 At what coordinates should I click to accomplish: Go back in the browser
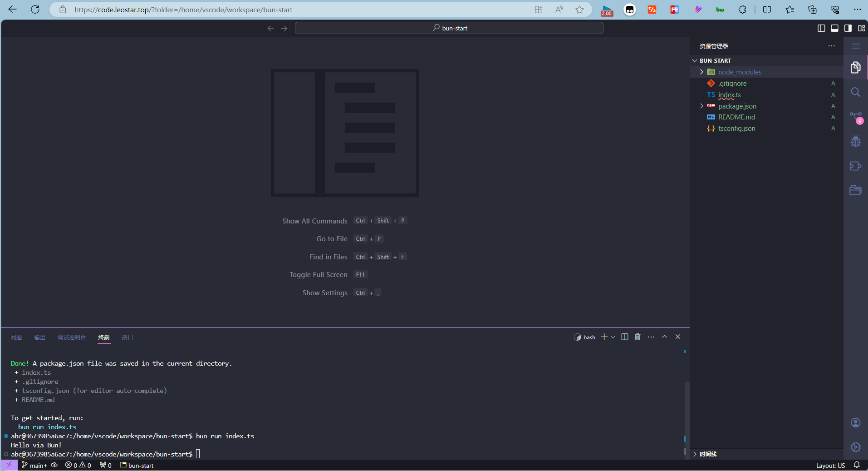12,10
